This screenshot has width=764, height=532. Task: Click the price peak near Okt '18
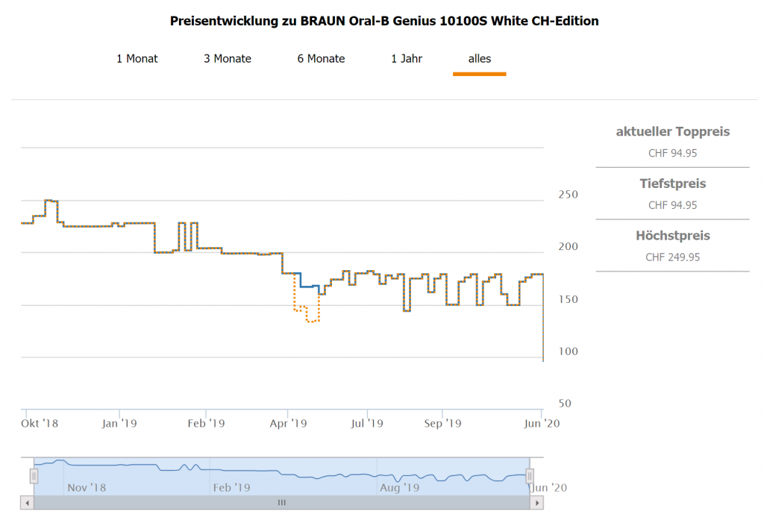tap(51, 201)
